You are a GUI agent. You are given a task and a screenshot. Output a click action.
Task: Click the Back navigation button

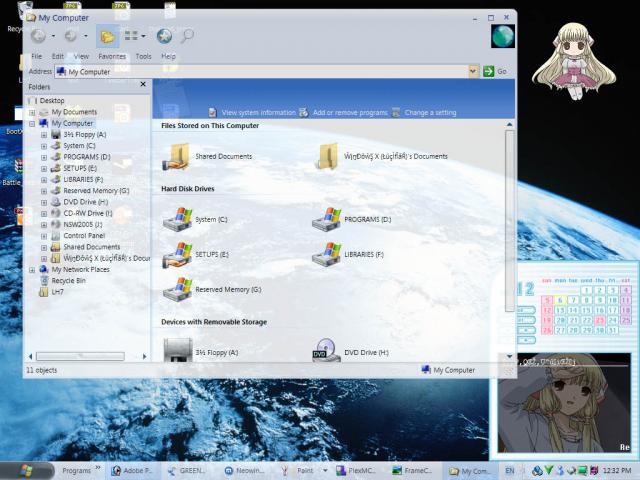pyautogui.click(x=38, y=36)
